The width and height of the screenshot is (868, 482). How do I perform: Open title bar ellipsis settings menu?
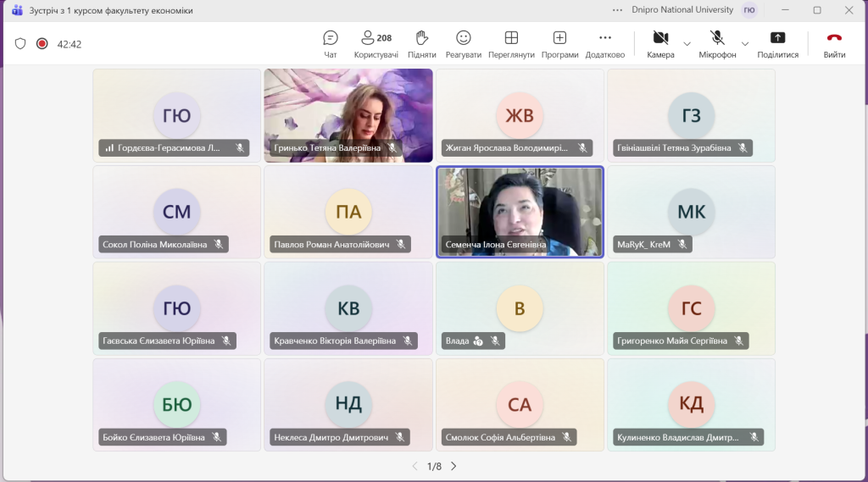617,10
